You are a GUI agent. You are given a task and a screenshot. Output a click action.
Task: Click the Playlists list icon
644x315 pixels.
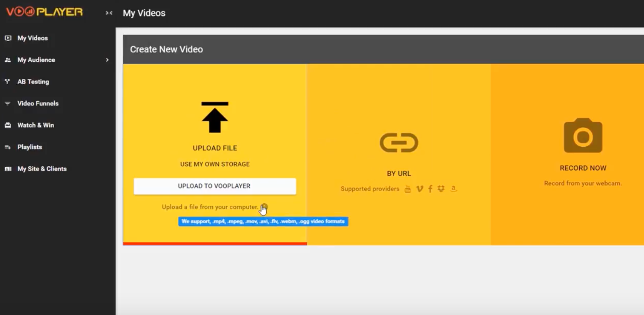coord(8,147)
